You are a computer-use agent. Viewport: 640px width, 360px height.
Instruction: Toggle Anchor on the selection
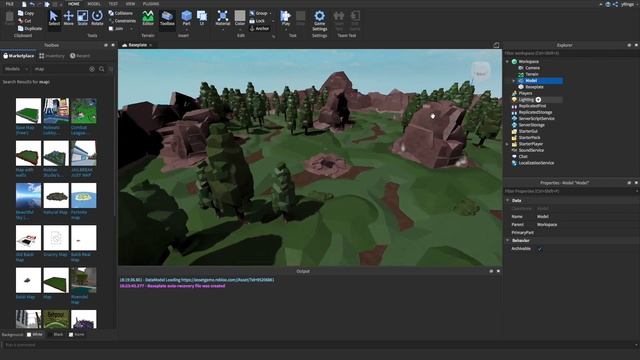coord(259,29)
